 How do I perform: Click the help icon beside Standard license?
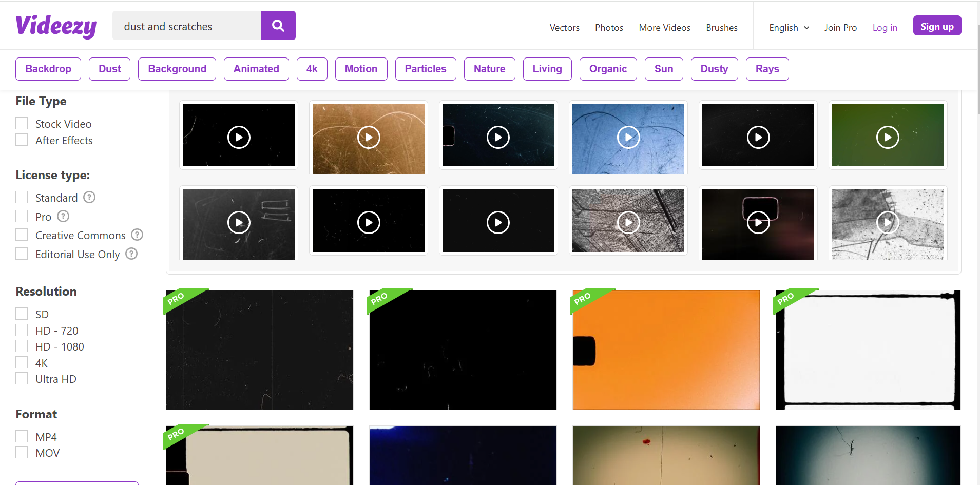click(x=89, y=197)
